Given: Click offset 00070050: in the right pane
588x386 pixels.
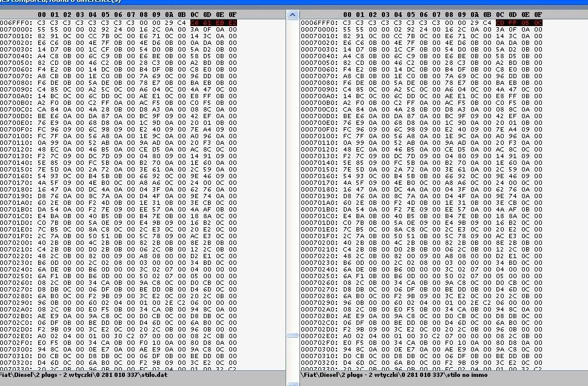Looking at the screenshot, I should click(x=319, y=62).
